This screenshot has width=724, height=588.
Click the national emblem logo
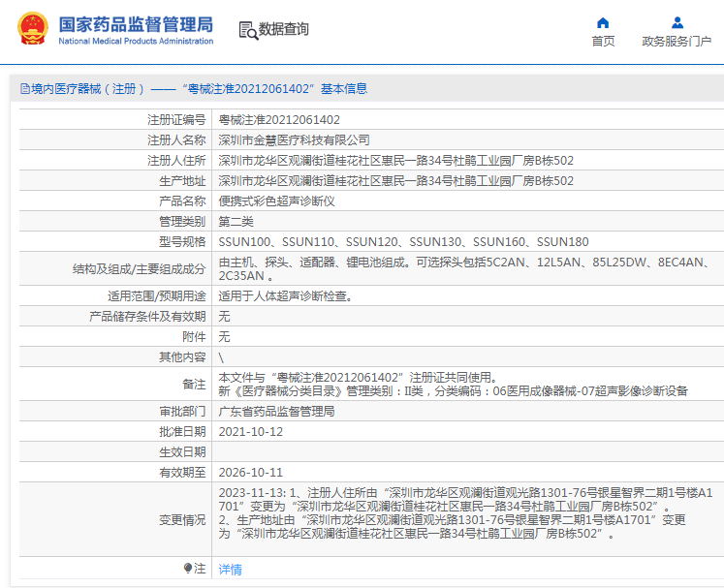[x=32, y=29]
